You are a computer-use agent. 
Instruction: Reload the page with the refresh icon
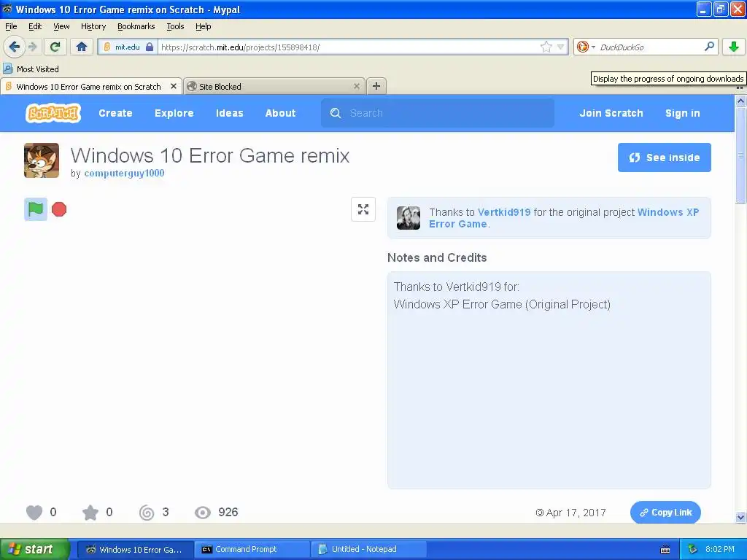pyautogui.click(x=55, y=47)
